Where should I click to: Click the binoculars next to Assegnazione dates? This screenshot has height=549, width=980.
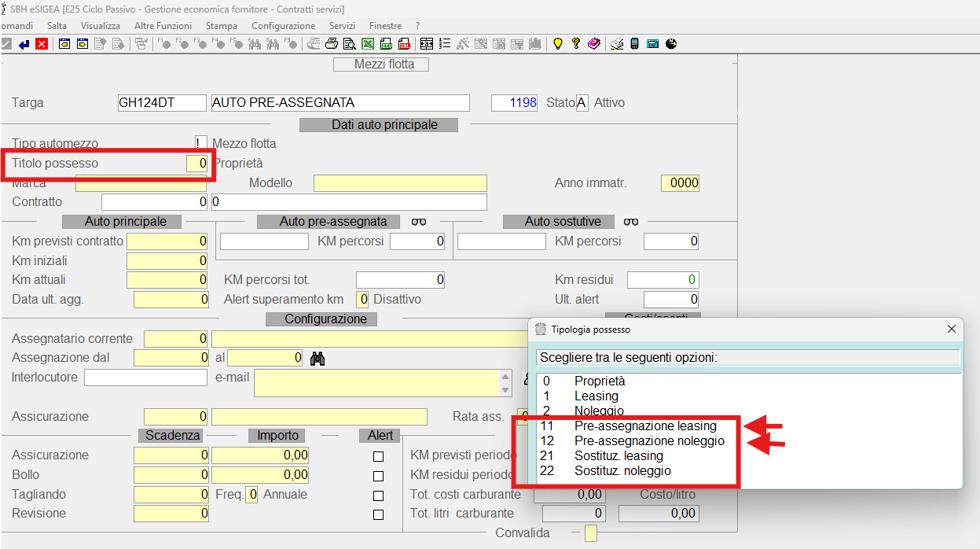coord(317,359)
